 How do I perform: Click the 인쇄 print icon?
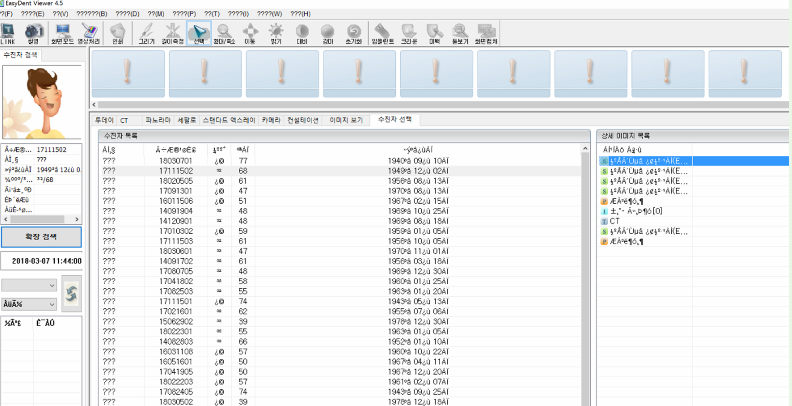[118, 34]
